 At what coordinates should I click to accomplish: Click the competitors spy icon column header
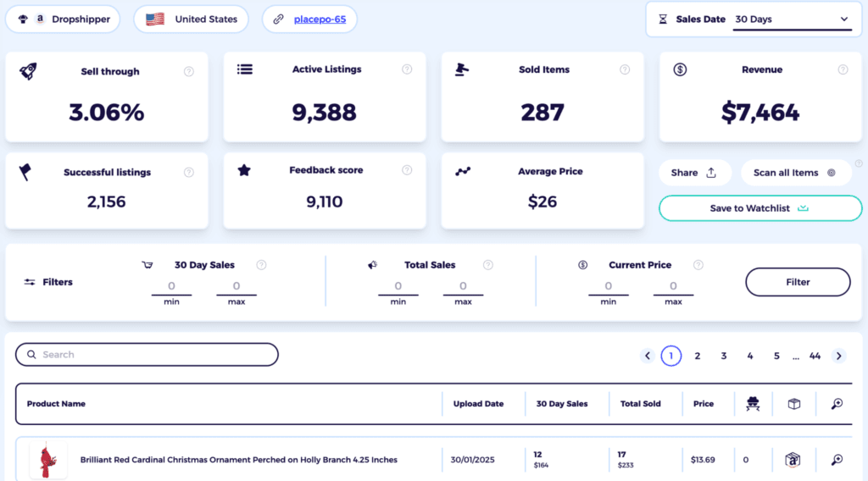click(x=753, y=404)
